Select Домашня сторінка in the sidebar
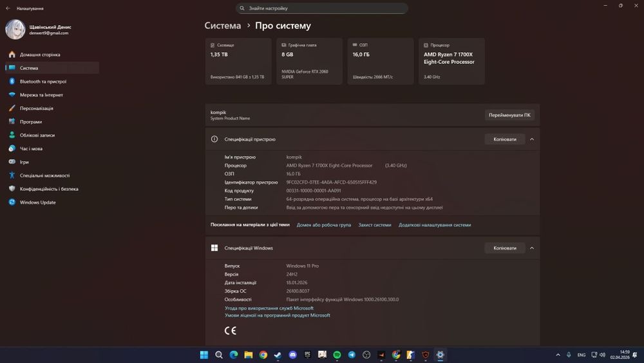Viewport: 644px width, 363px height. 52,55
